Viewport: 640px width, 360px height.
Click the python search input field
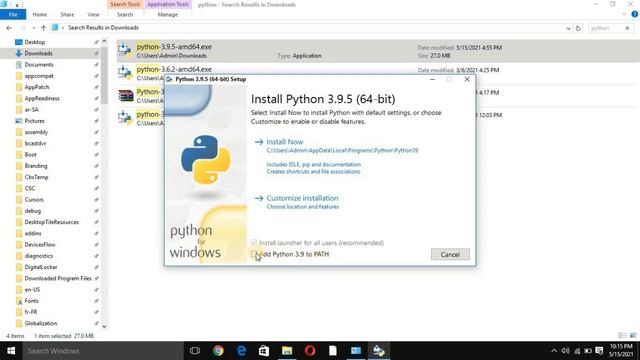click(606, 28)
